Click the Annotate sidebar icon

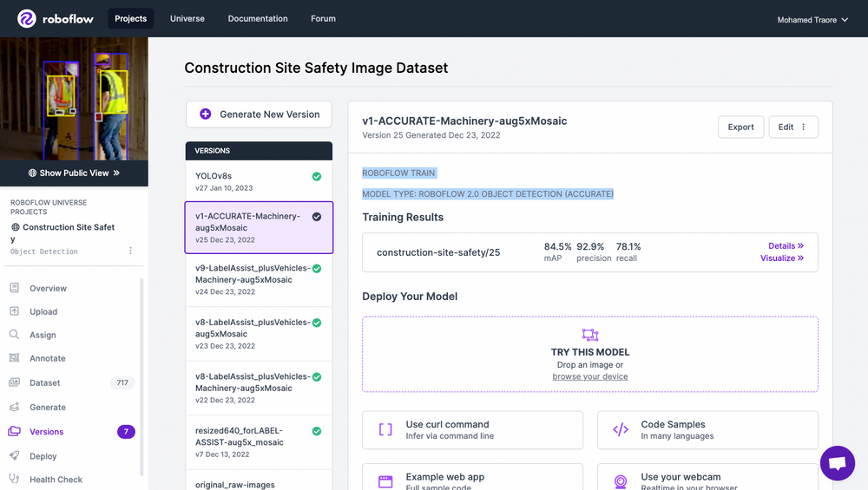point(15,358)
